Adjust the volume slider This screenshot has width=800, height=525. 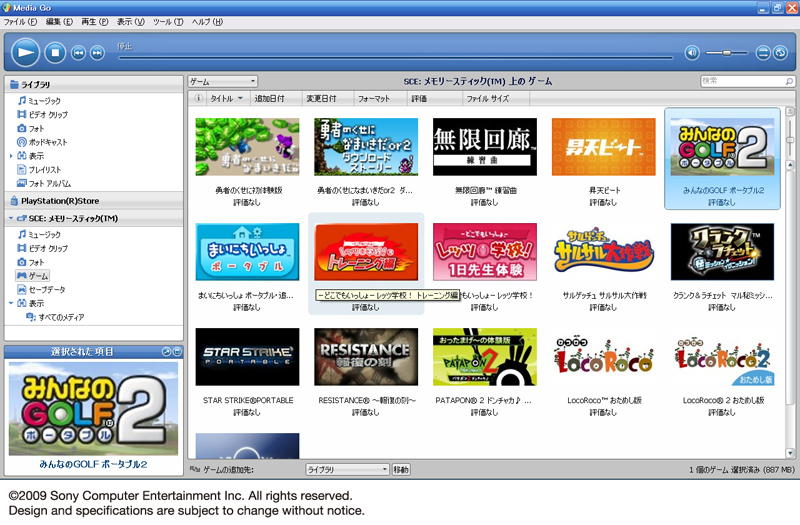727,53
